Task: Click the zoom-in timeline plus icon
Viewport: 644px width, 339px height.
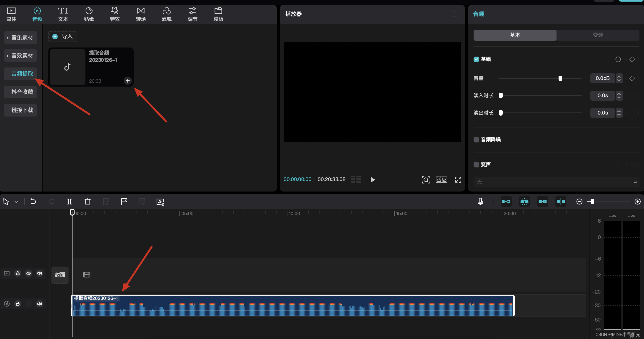Action: (x=637, y=202)
